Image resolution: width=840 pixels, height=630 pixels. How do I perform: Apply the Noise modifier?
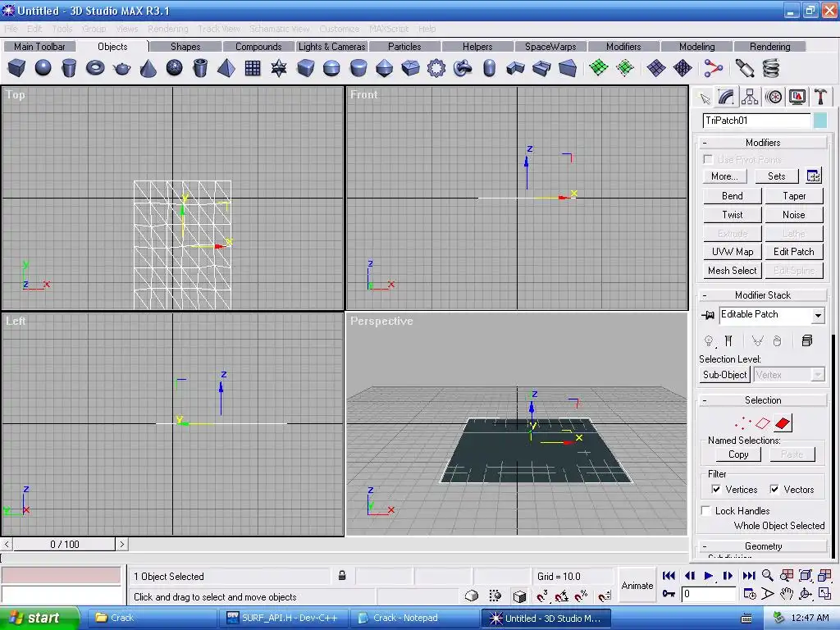(x=794, y=215)
